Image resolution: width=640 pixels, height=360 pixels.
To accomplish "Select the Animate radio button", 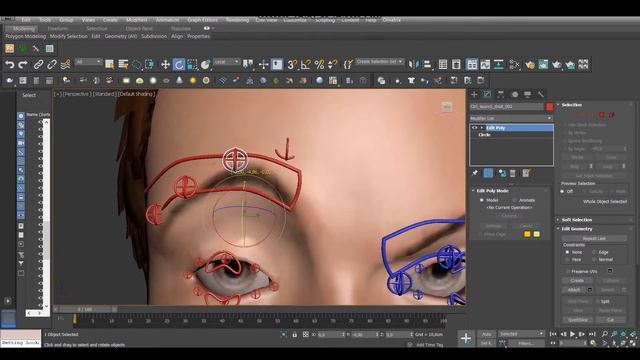I will (x=514, y=200).
